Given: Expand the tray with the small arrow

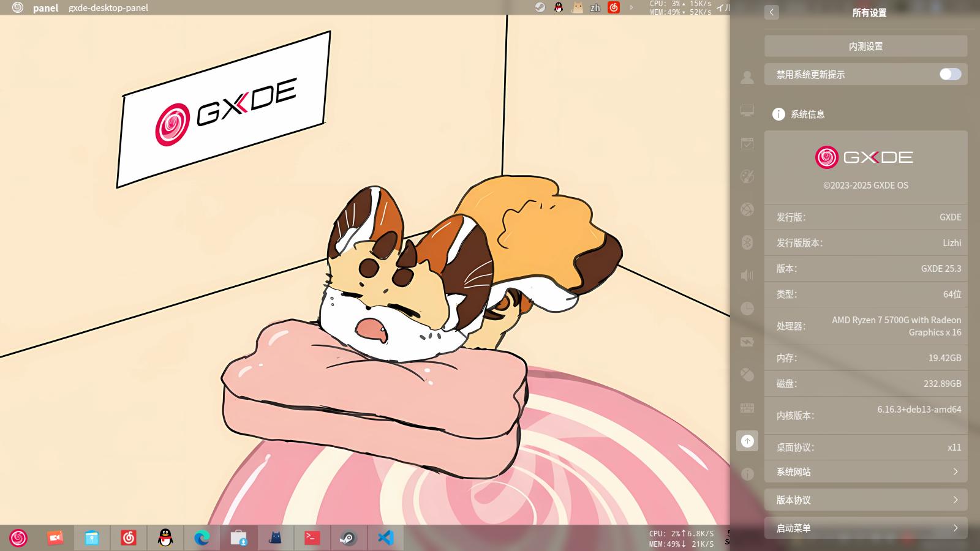Looking at the screenshot, I should [631, 7].
